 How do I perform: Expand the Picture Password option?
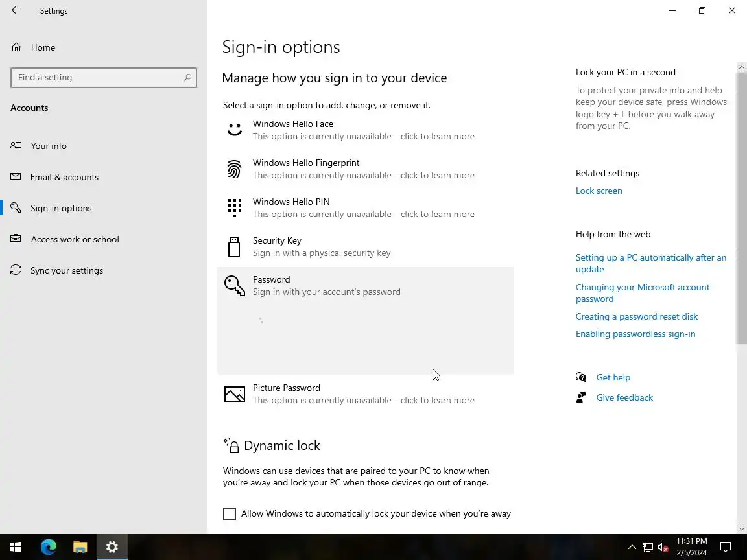[365, 394]
